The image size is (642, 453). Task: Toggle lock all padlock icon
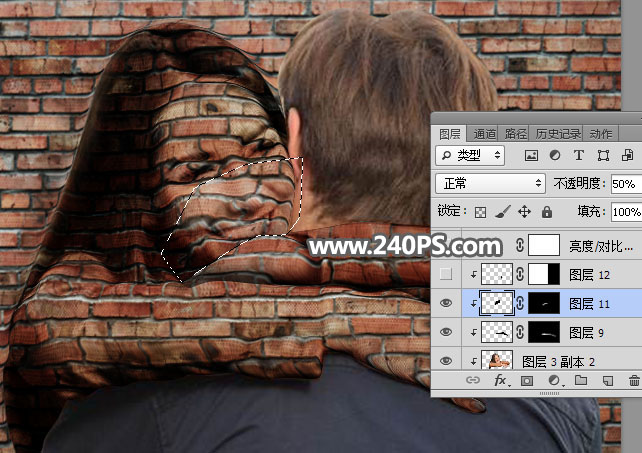(547, 212)
